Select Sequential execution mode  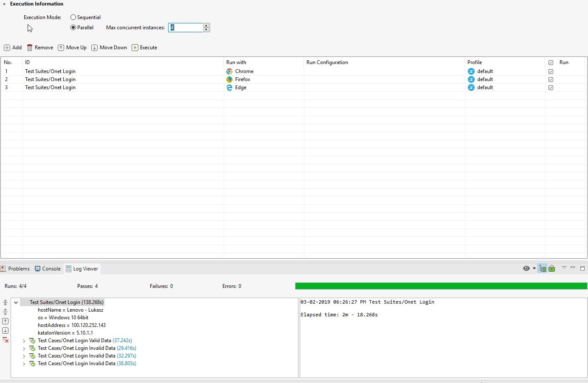pyautogui.click(x=73, y=17)
